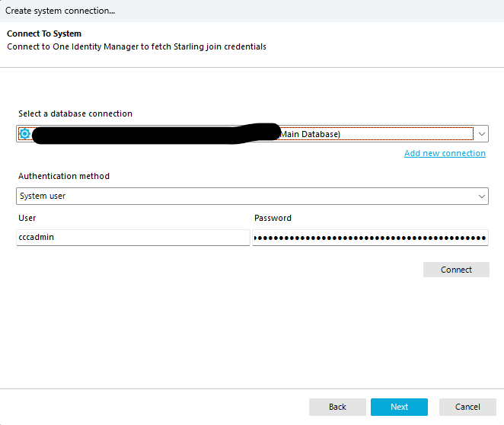Click the 'Add new connection' link
The image size is (504, 425).
[445, 153]
